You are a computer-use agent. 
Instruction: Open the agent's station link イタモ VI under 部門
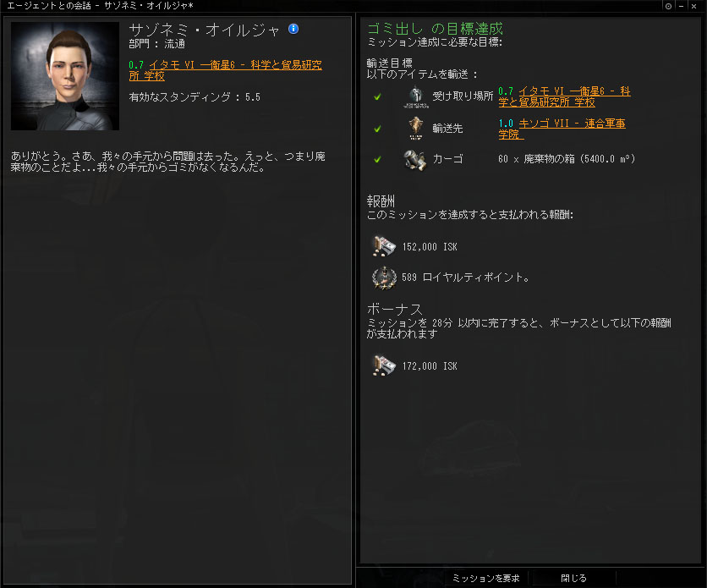(226, 70)
